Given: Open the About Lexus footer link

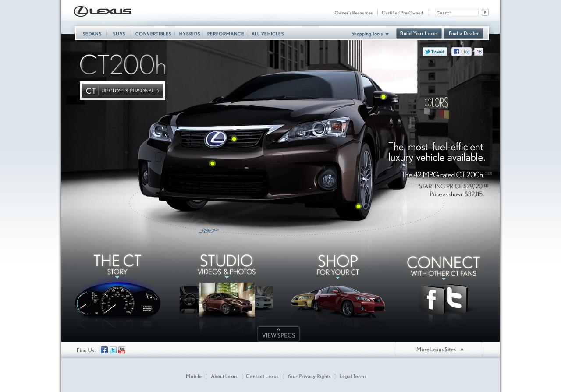Looking at the screenshot, I should [224, 376].
